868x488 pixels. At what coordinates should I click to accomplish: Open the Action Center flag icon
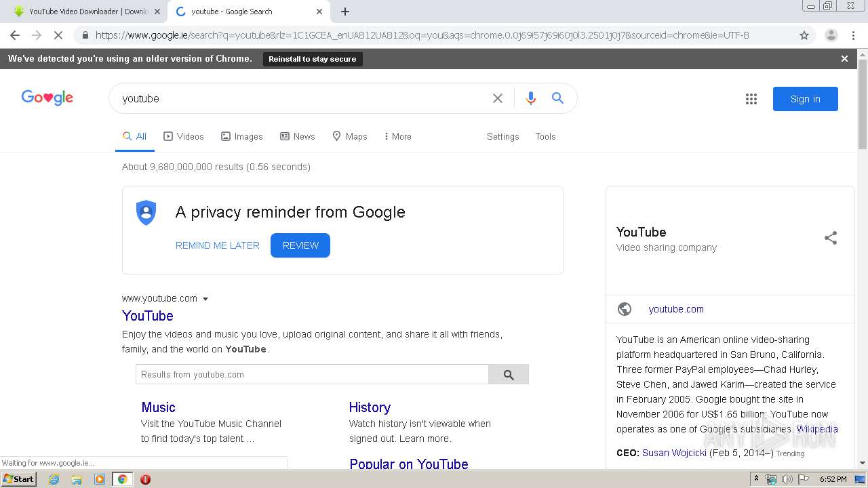[x=803, y=479]
